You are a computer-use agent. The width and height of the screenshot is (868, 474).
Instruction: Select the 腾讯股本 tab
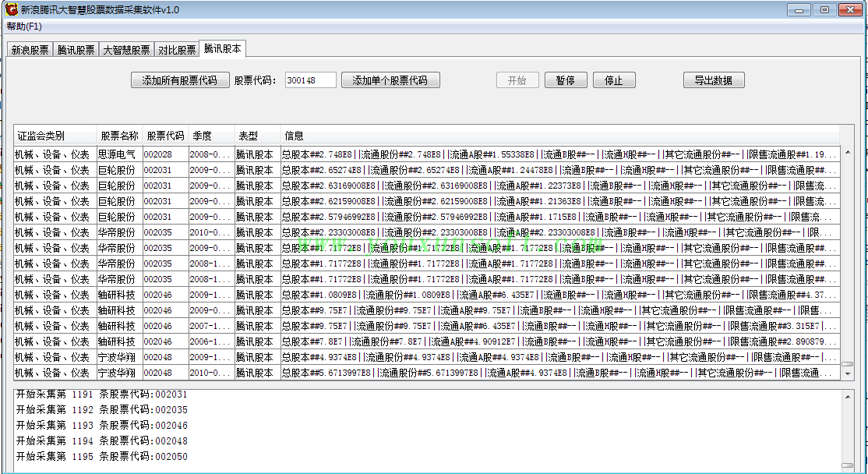[x=222, y=49]
